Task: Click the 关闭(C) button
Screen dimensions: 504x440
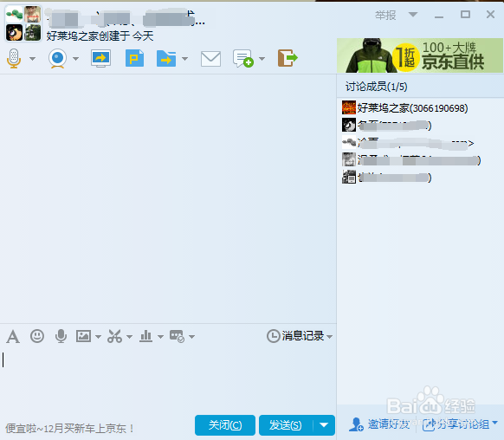Action: pyautogui.click(x=225, y=425)
